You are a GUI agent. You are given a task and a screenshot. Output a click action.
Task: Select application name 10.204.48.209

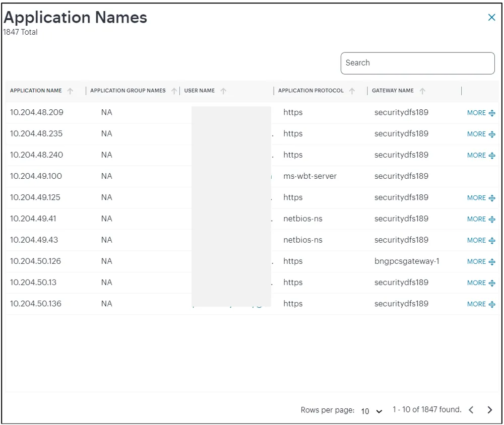[x=37, y=112]
